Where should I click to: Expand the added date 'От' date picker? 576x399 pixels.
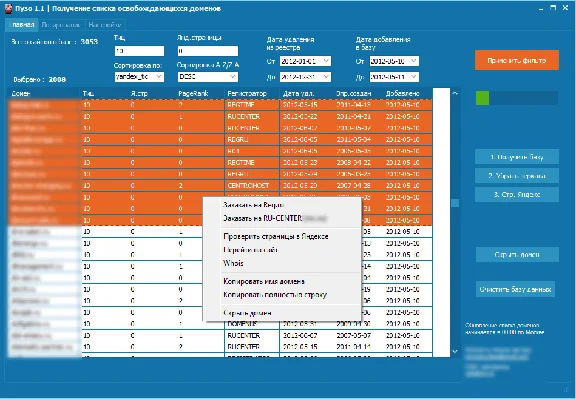414,61
